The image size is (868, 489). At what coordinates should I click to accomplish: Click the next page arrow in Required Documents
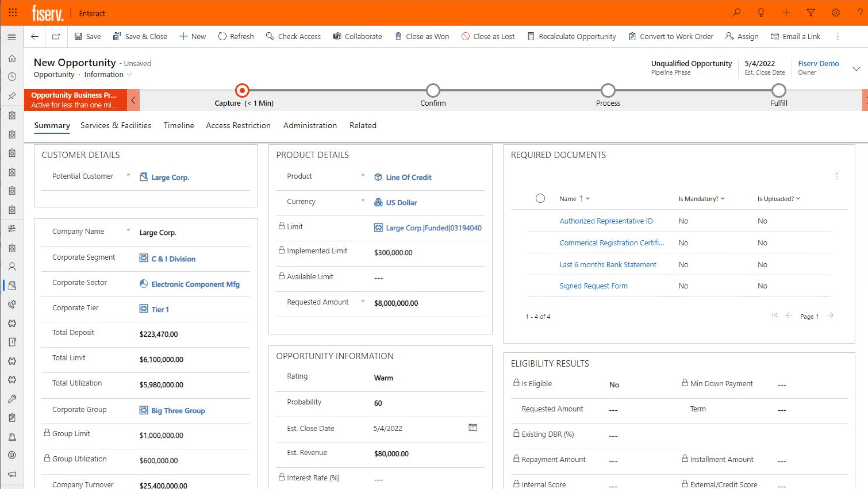pos(830,315)
